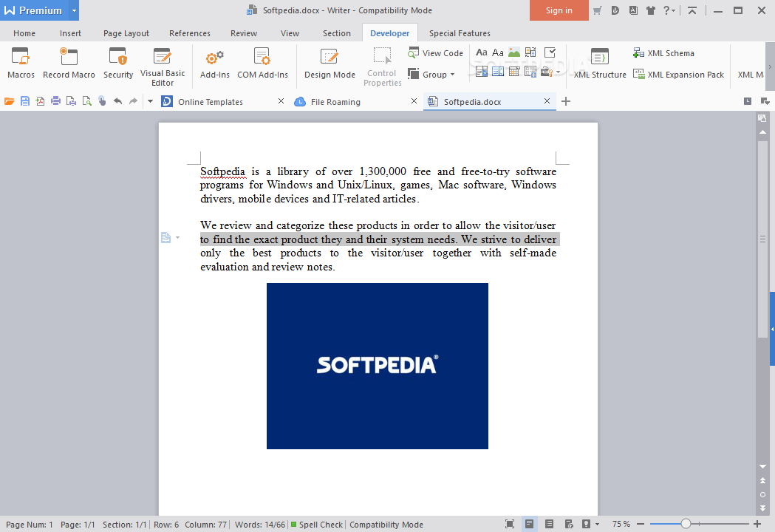This screenshot has width=775, height=532.
Task: Launch the Visual Basic Editor
Action: click(163, 67)
